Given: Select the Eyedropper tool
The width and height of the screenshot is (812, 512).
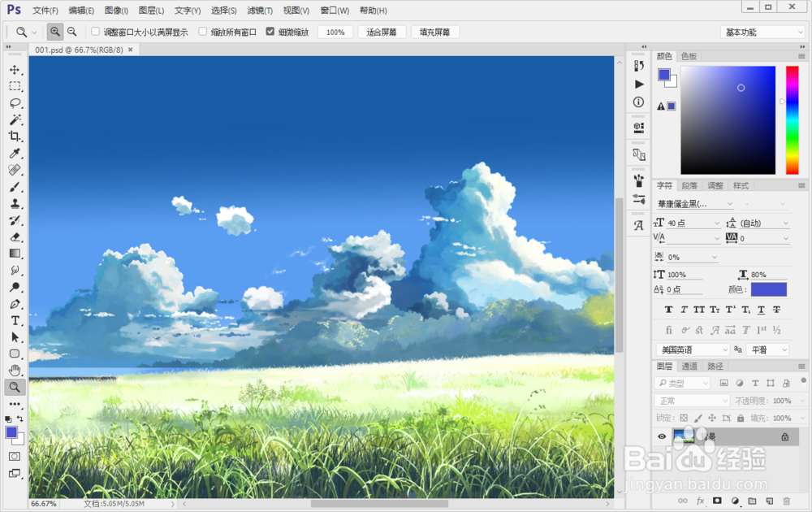Looking at the screenshot, I should point(15,154).
